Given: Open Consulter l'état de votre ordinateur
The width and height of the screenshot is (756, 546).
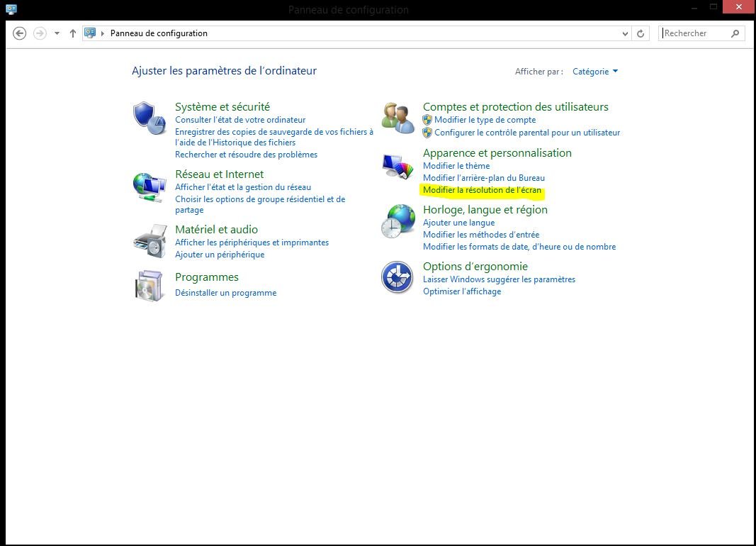Looking at the screenshot, I should (x=240, y=120).
